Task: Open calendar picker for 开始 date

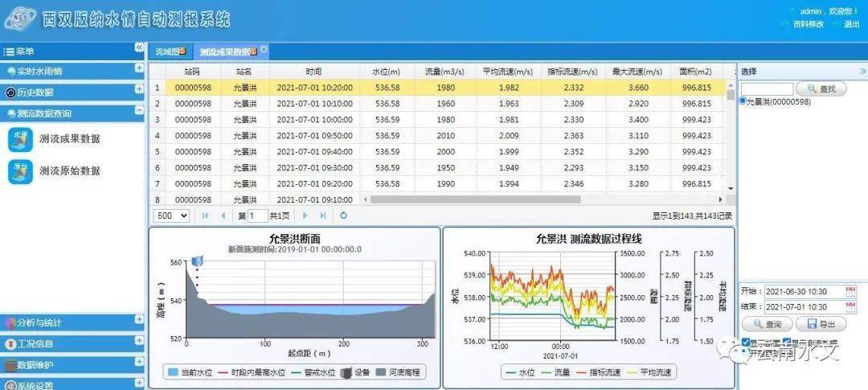Action: 851,291
